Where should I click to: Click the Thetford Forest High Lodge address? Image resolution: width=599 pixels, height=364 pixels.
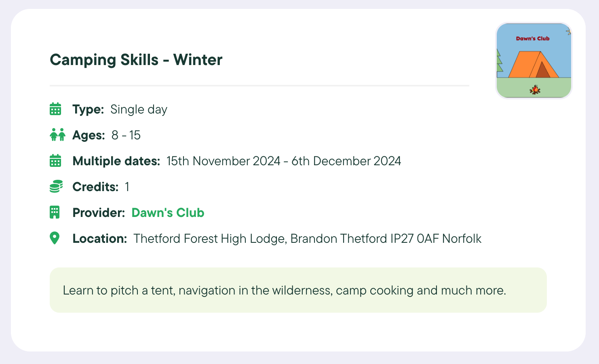(x=307, y=239)
